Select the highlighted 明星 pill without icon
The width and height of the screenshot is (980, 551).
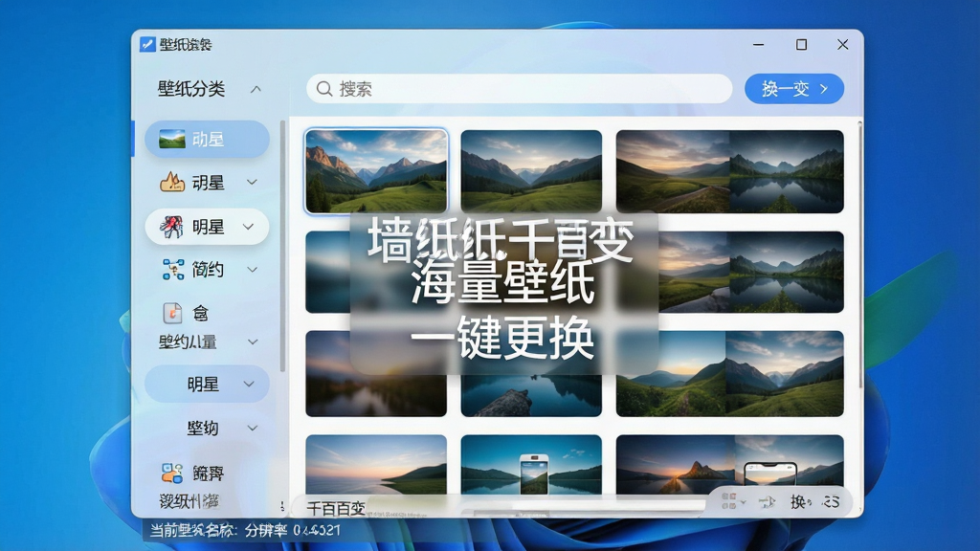pos(207,384)
